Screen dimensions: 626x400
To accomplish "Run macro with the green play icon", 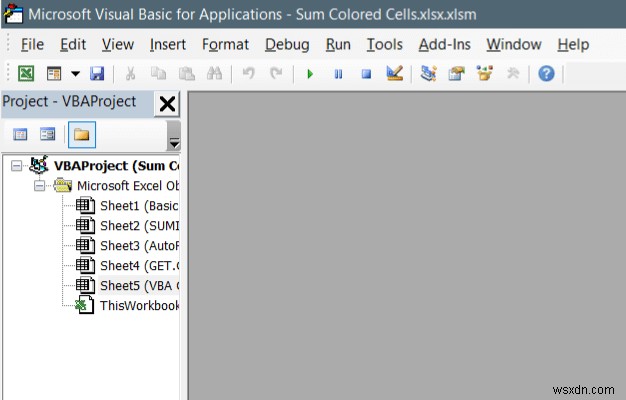I will [310, 74].
